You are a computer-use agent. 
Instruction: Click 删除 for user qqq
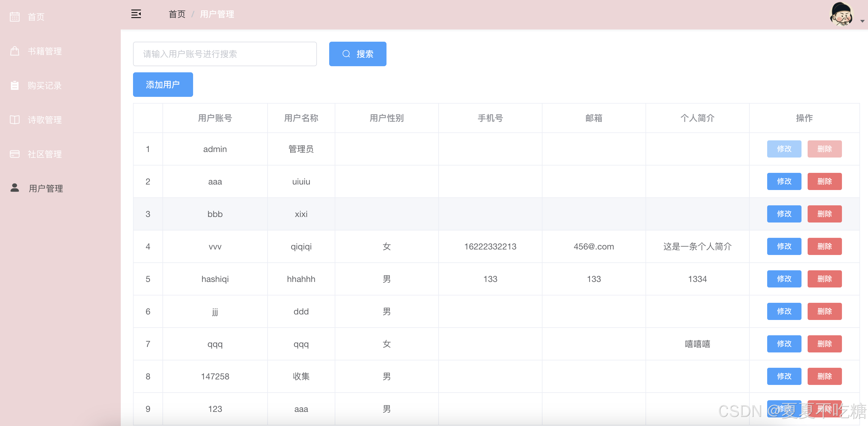pos(824,344)
